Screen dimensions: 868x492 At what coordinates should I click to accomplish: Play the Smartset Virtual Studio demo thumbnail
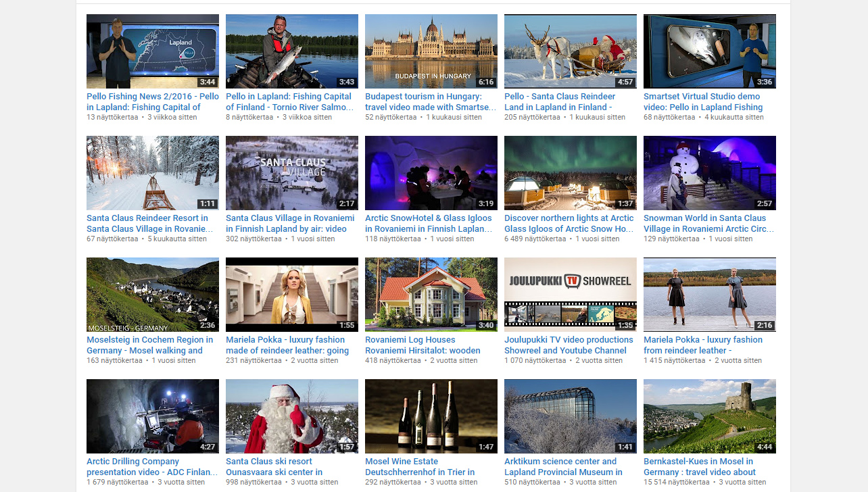pos(710,51)
